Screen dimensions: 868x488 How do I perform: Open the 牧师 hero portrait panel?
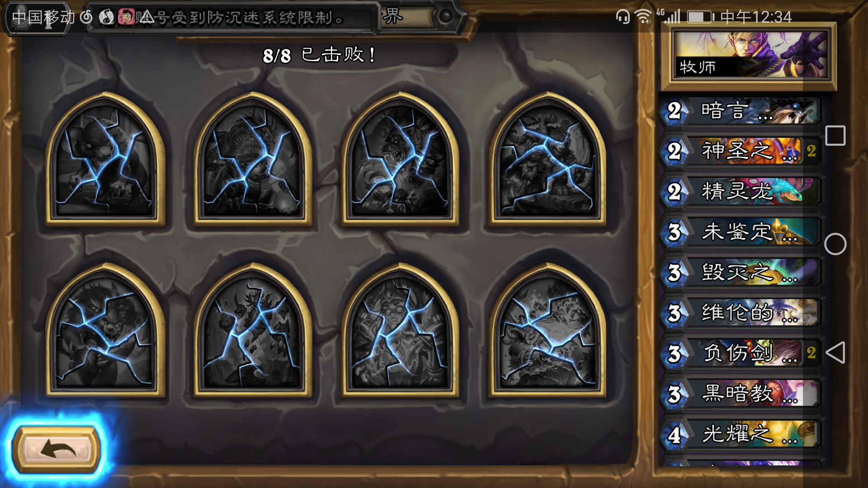pyautogui.click(x=750, y=56)
